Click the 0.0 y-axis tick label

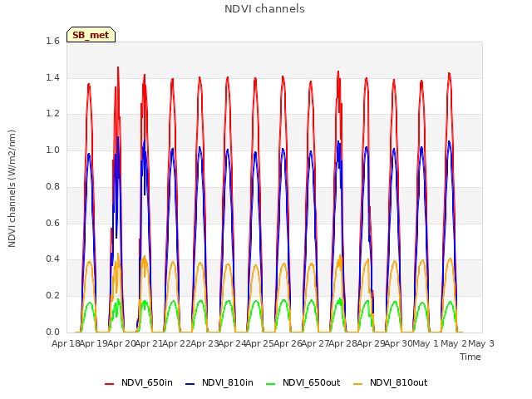click(x=52, y=332)
